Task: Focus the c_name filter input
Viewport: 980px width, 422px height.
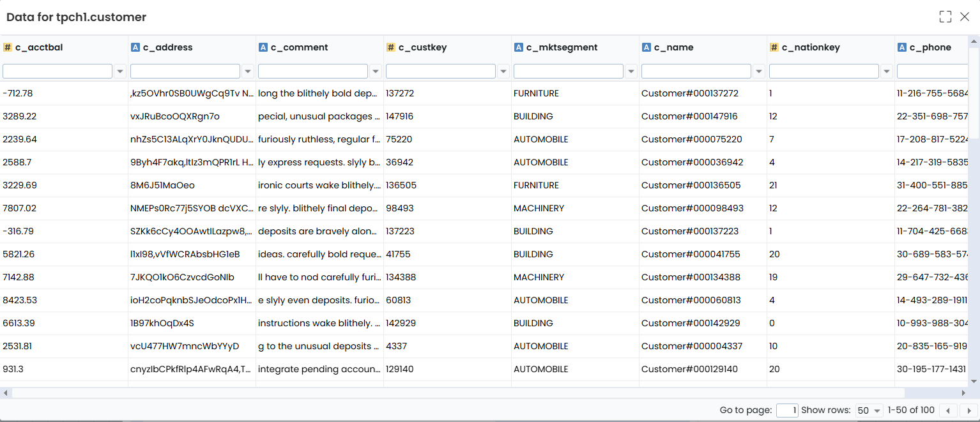Action: [x=696, y=71]
